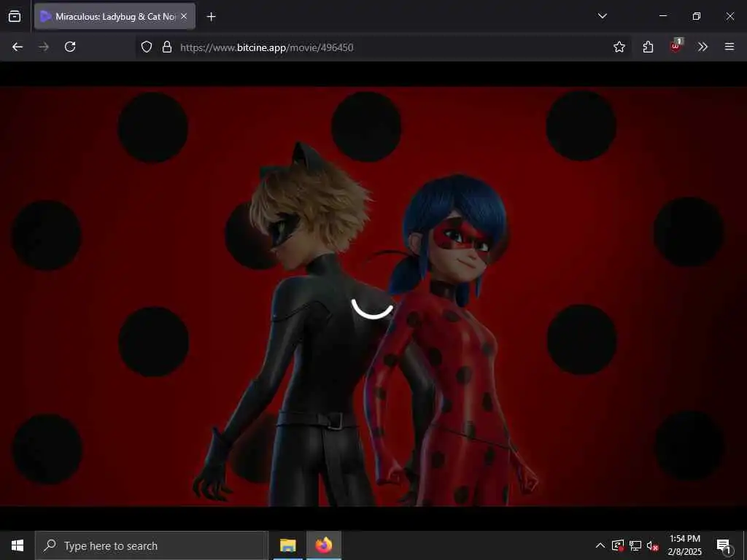Click the Type here to search box

(152, 545)
